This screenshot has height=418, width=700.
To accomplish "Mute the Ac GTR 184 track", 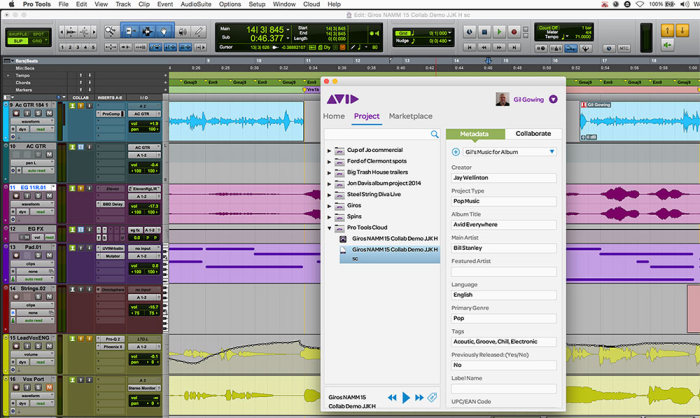I will (49, 113).
